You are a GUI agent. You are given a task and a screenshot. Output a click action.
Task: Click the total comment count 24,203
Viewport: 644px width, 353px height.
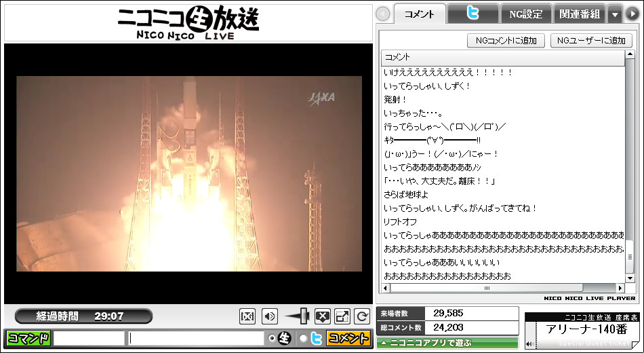pos(449,327)
